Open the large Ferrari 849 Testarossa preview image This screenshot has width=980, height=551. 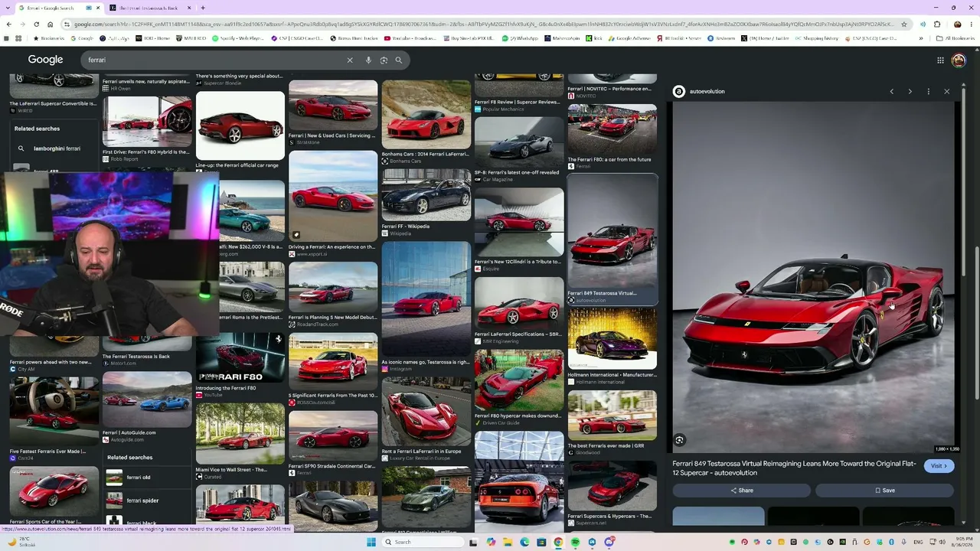pos(814,277)
